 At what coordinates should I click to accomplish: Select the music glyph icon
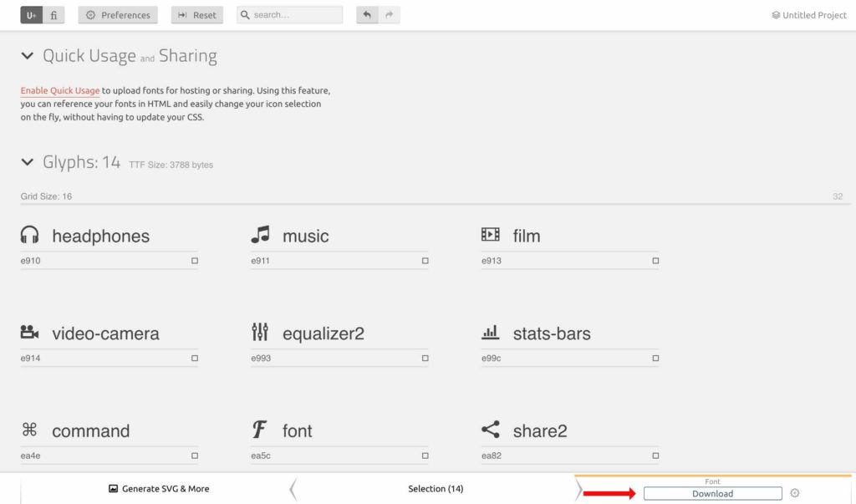(x=259, y=235)
